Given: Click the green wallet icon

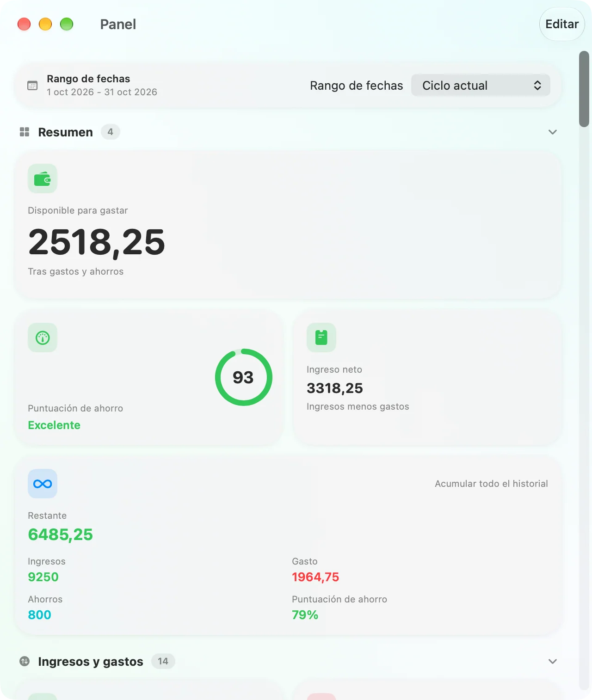Looking at the screenshot, I should pos(43,178).
